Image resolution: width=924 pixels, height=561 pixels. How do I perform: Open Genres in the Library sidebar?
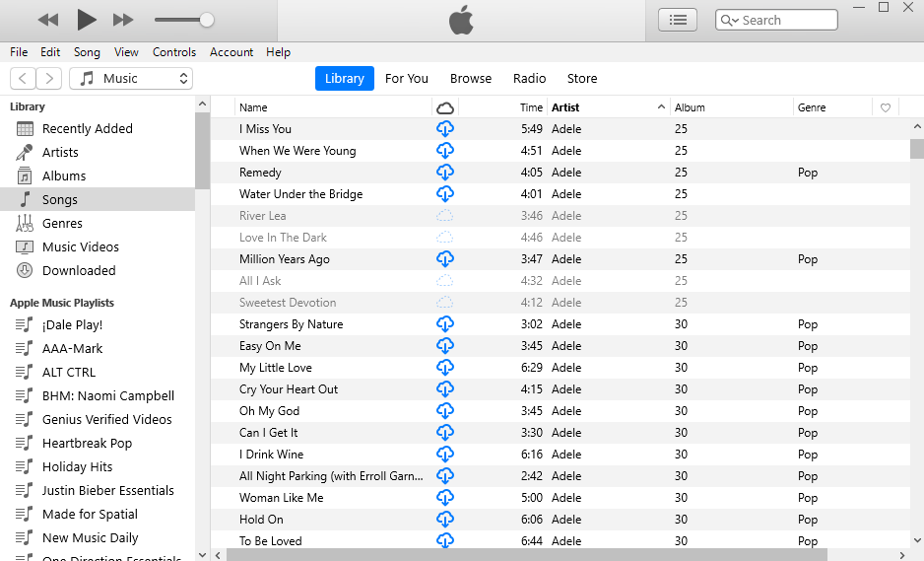(x=62, y=224)
